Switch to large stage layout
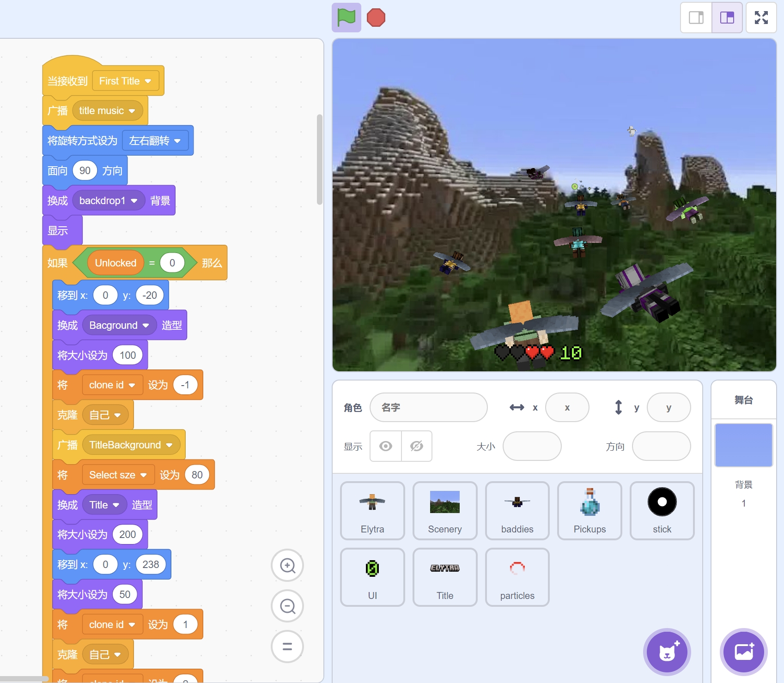This screenshot has height=683, width=784. coord(727,18)
